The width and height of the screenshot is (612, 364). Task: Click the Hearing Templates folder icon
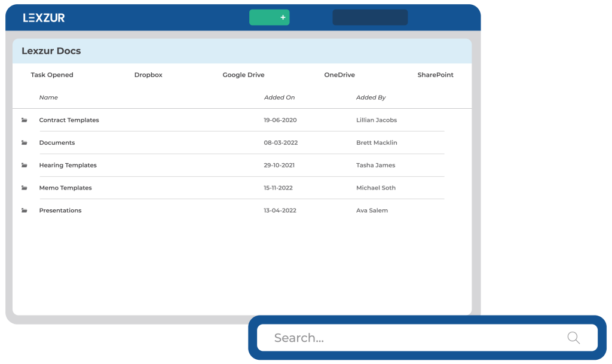25,166
